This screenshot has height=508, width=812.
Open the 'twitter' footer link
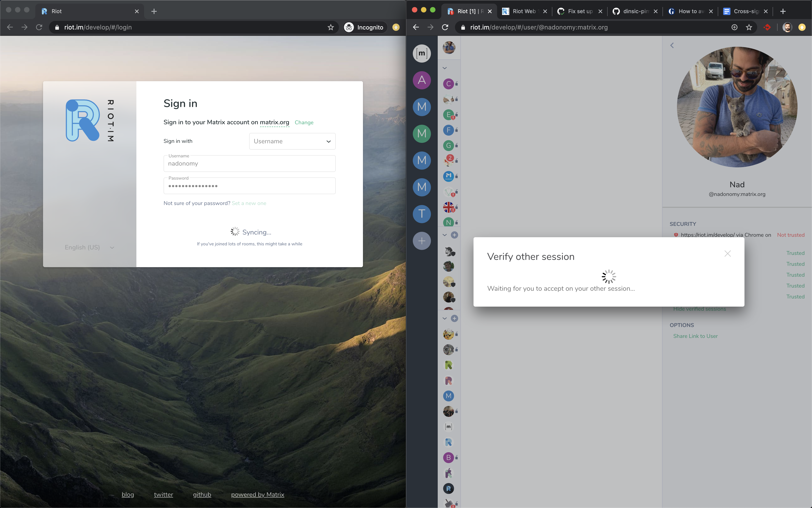point(163,495)
